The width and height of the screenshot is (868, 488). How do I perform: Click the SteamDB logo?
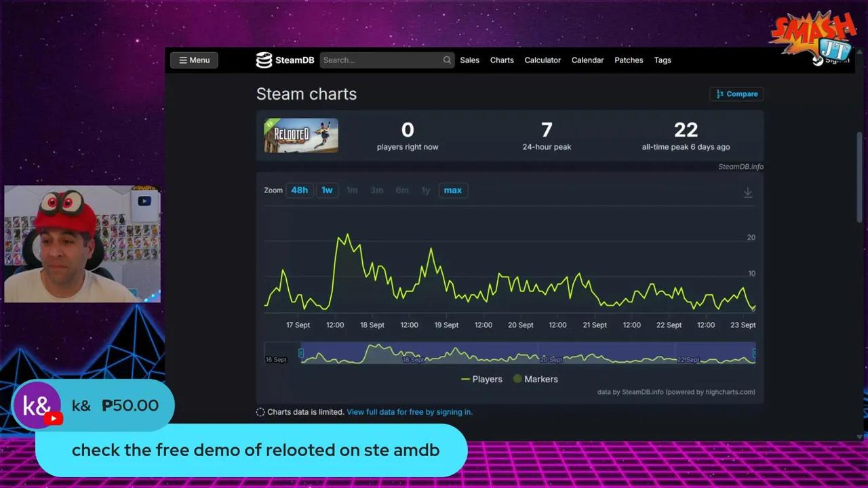tap(285, 60)
